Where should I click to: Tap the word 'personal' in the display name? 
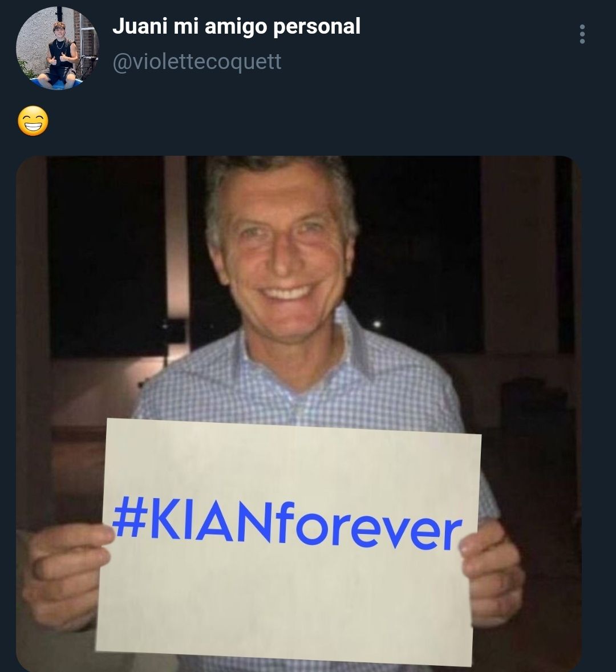317,27
